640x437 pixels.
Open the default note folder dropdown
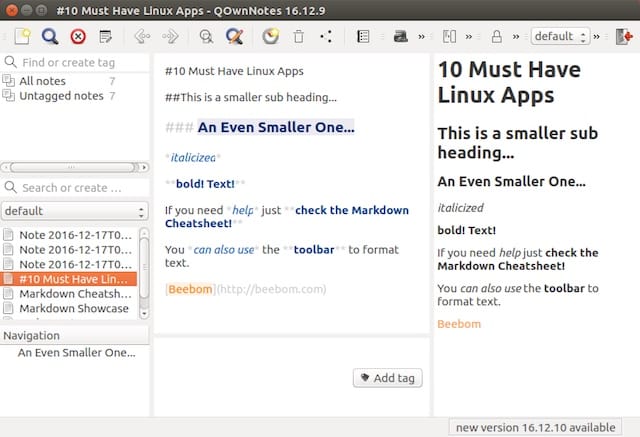tap(74, 211)
